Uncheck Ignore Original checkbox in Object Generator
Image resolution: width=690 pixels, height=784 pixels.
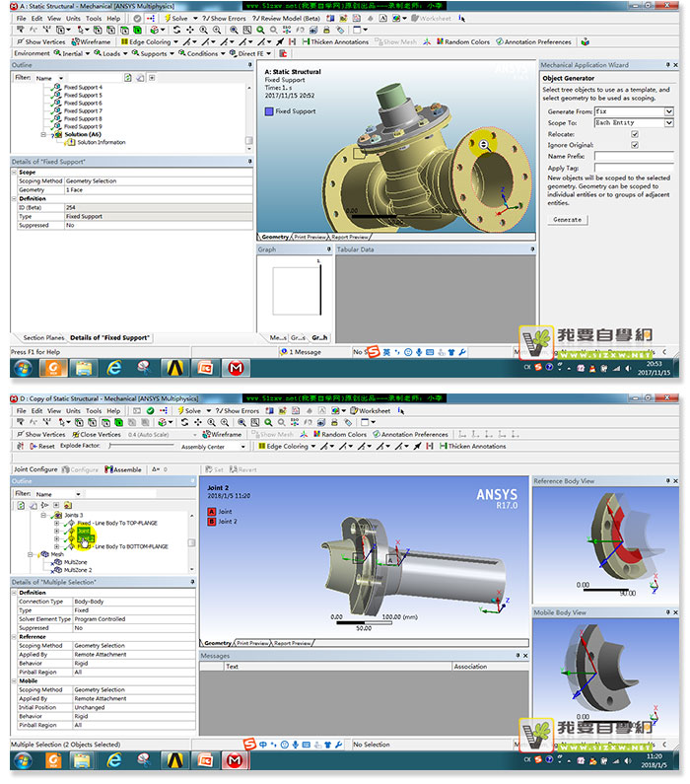point(635,145)
